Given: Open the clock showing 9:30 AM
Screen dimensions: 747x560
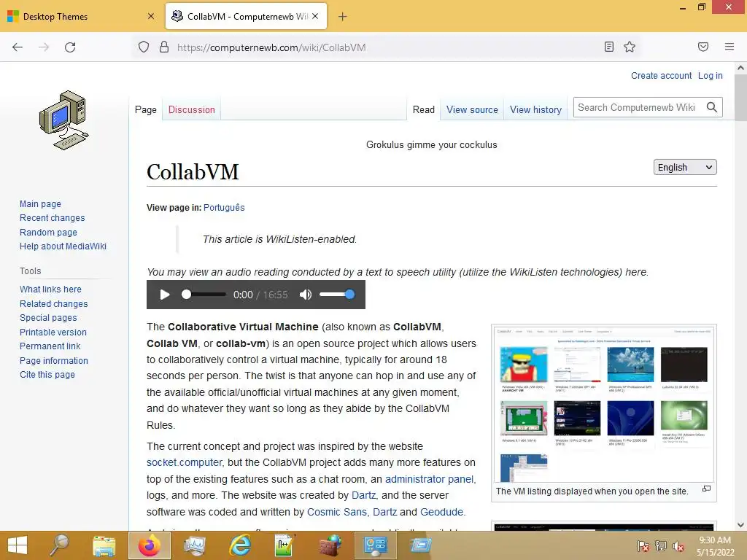Looking at the screenshot, I should [x=715, y=546].
